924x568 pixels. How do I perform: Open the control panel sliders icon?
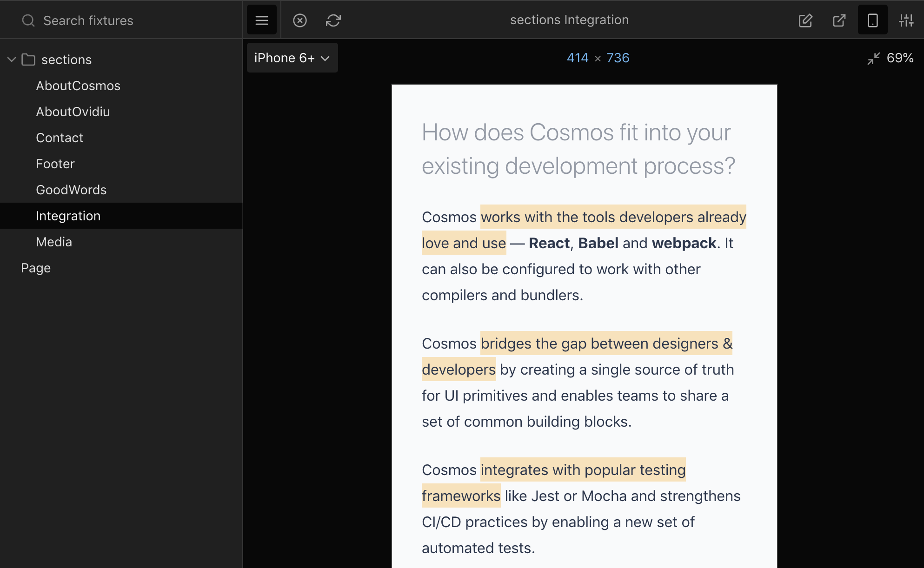tap(906, 20)
